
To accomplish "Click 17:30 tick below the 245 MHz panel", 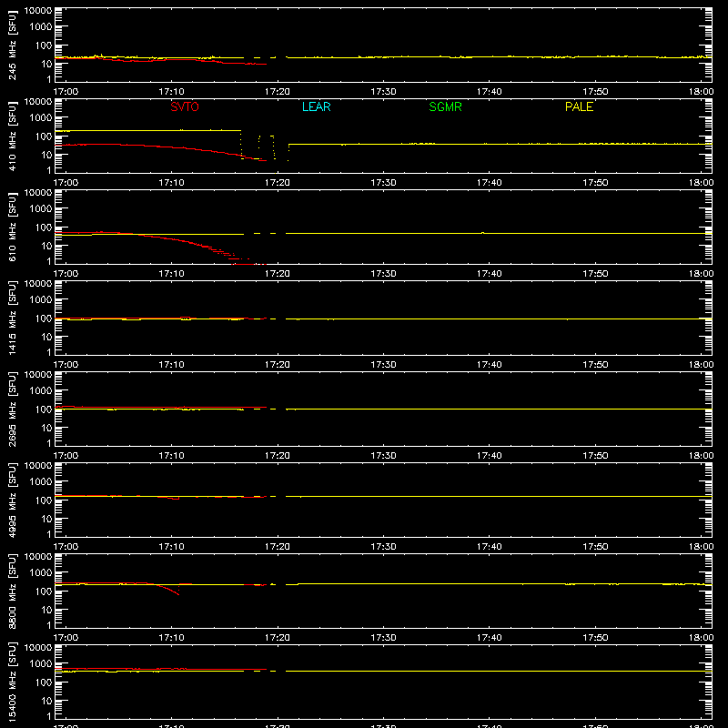I will 383,92.
